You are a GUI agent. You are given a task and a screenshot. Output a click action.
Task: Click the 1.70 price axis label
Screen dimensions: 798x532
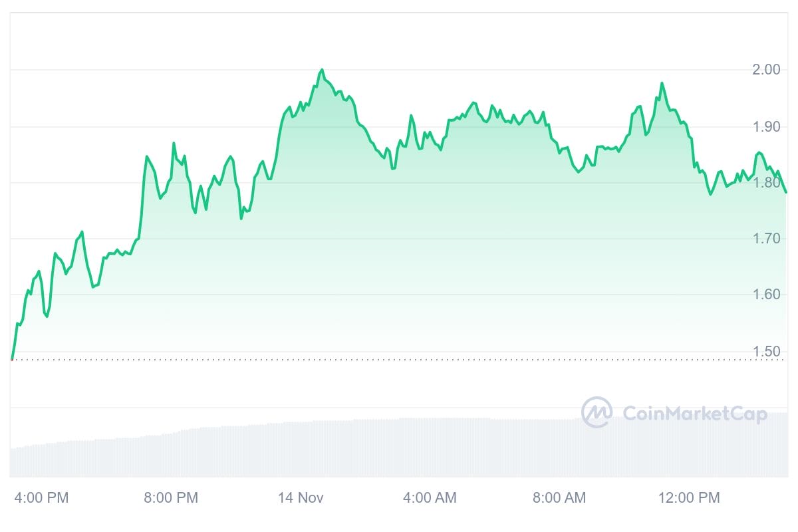[765, 238]
